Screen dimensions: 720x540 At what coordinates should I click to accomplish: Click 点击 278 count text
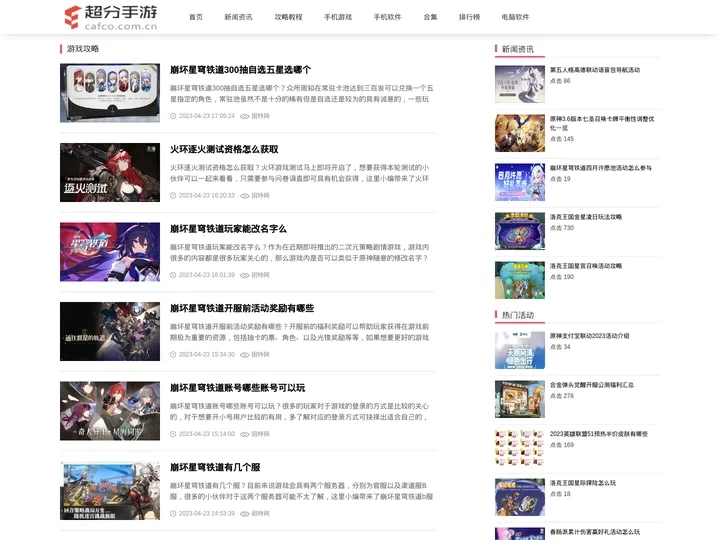(x=562, y=396)
